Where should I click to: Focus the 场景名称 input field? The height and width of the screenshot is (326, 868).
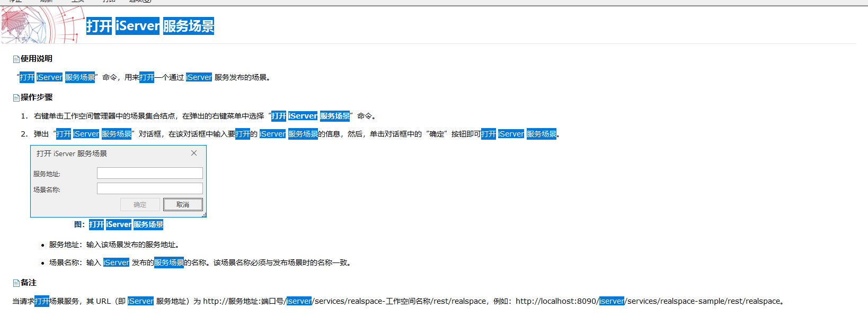(150, 188)
